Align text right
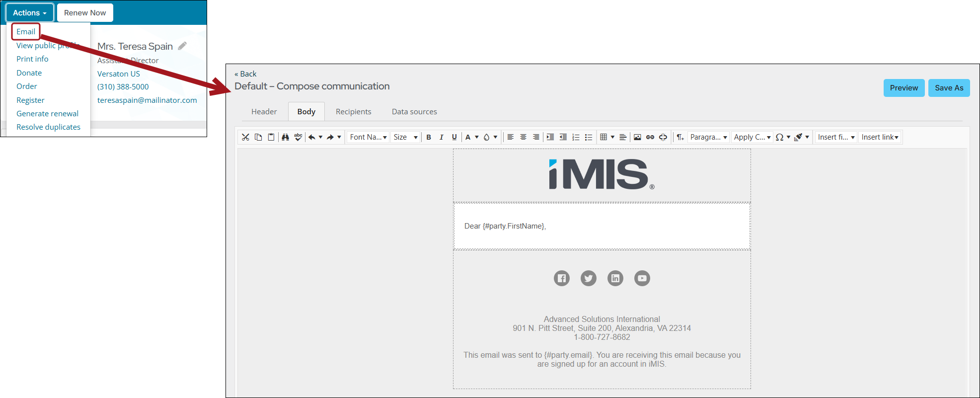 [536, 137]
